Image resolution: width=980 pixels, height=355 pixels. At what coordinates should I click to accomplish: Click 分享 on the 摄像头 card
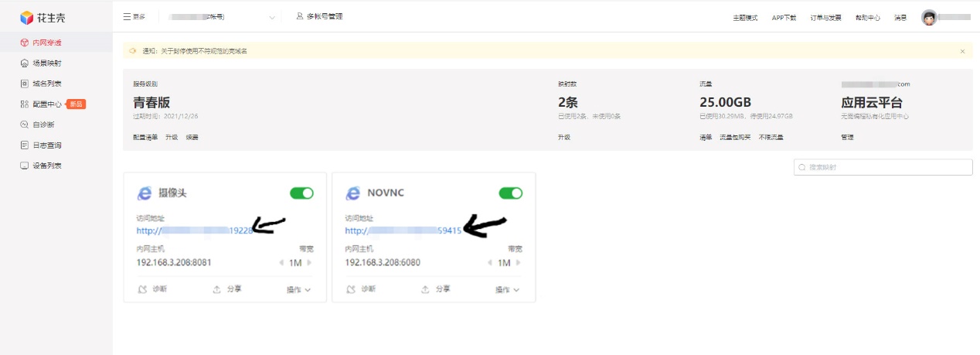point(227,289)
